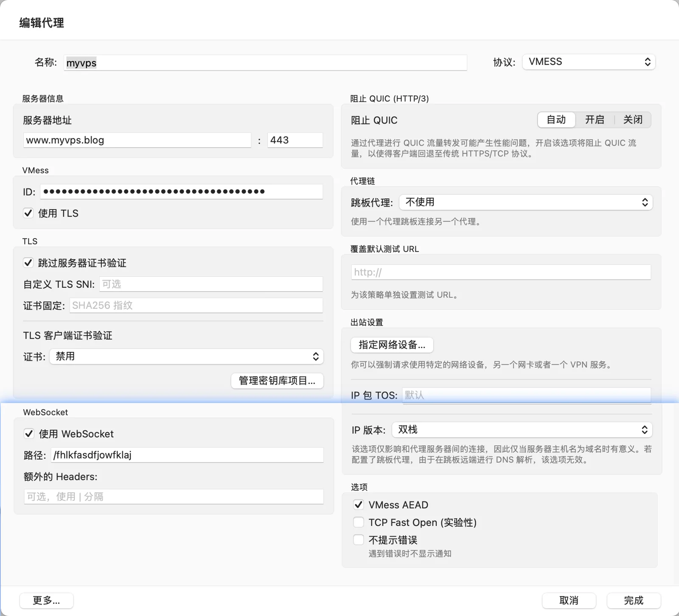Open the protocol VMESS dropdown

point(589,62)
